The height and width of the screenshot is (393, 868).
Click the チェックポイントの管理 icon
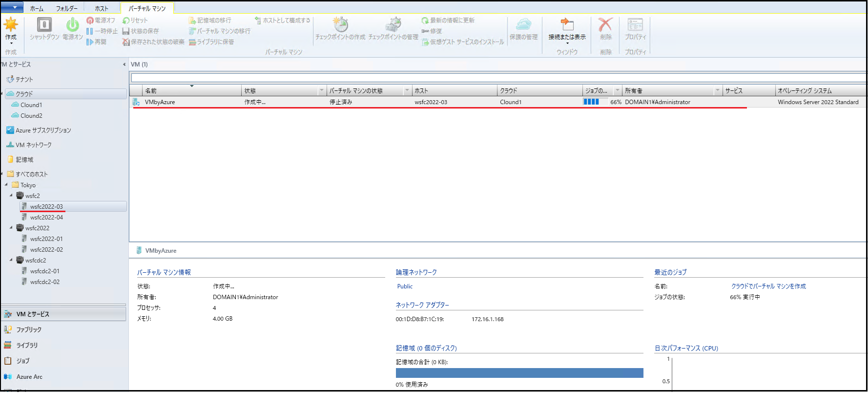[393, 24]
